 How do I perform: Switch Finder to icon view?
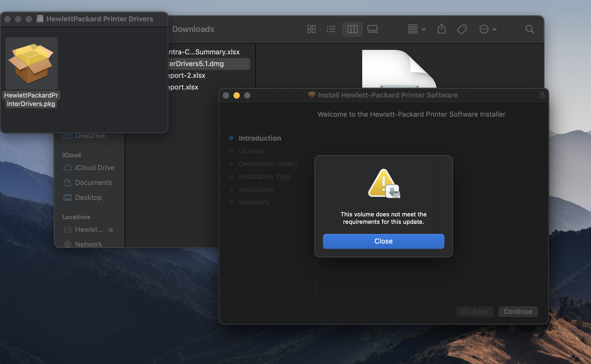[311, 29]
